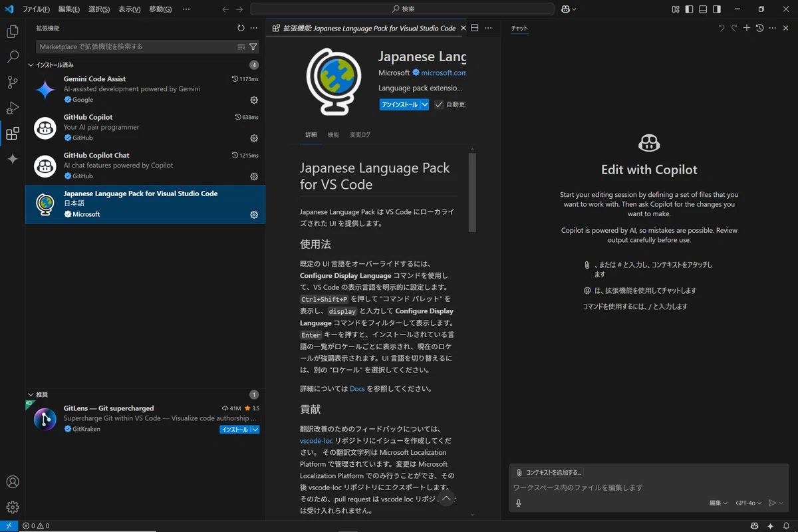Switch to the 変更ログ tab
The image size is (798, 532).
click(360, 135)
